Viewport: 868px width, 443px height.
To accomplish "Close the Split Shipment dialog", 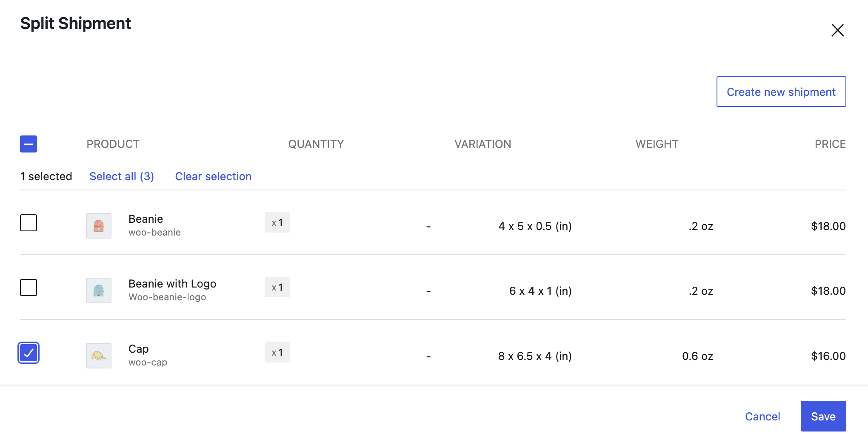I will coord(837,30).
